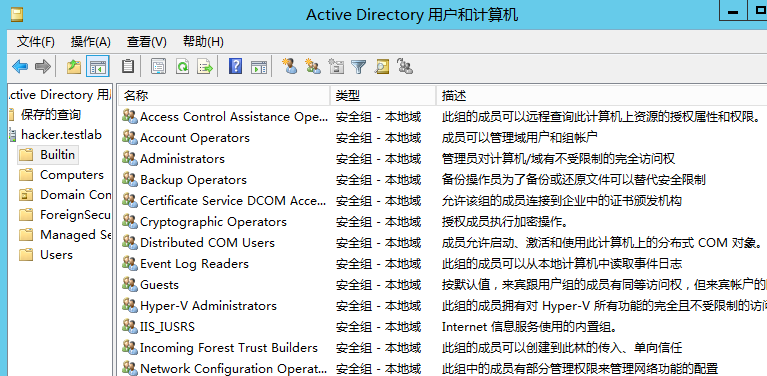This screenshot has height=376, width=767.
Task: Create a new group in current container
Action: point(313,66)
